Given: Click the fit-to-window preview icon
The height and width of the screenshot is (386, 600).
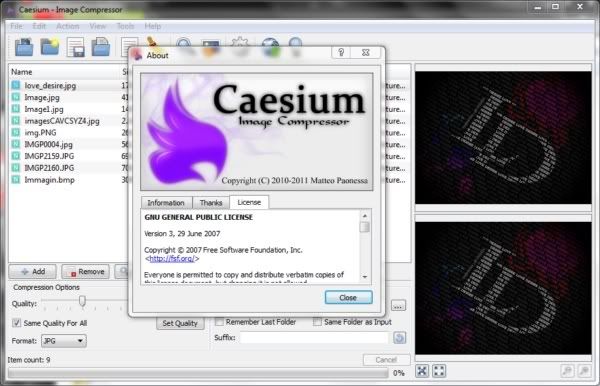Looking at the screenshot, I should [x=422, y=371].
